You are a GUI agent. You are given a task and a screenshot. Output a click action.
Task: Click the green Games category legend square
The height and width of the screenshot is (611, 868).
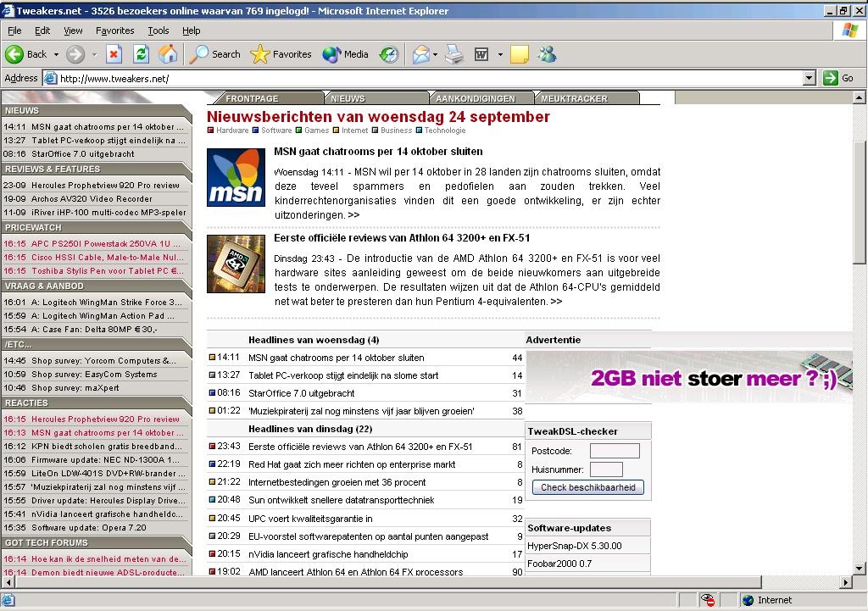pos(298,131)
